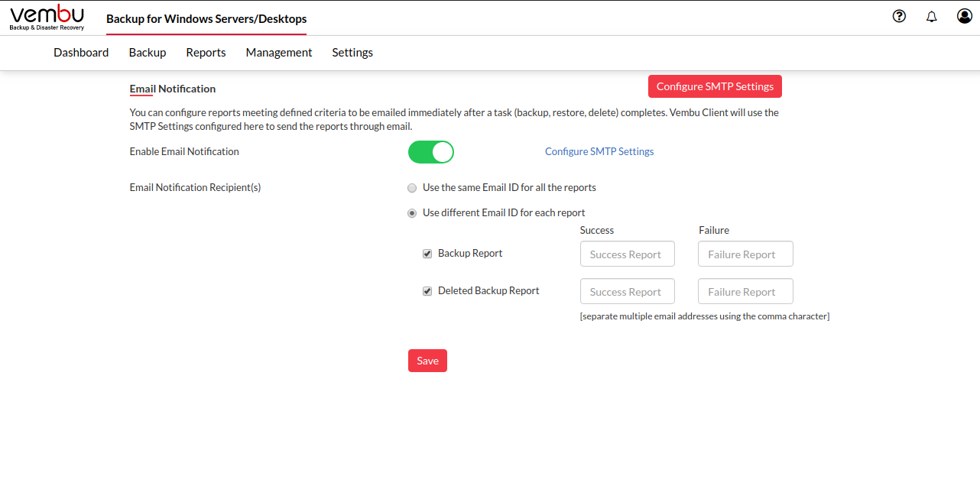Select 'Use the same Email ID for all the reports'

tap(413, 188)
